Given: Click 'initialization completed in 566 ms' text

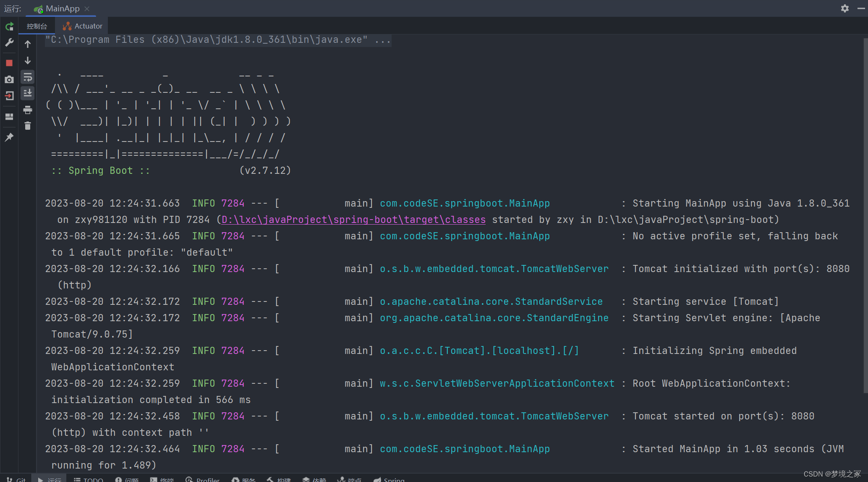Looking at the screenshot, I should [151, 400].
